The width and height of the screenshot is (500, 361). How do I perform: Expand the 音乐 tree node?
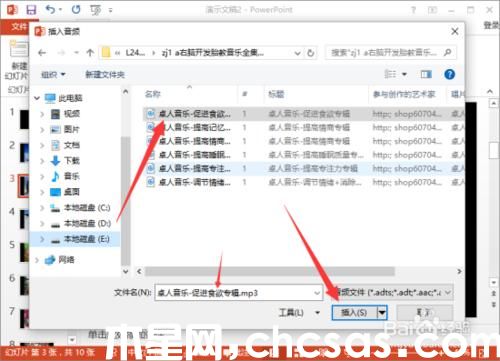tap(42, 176)
